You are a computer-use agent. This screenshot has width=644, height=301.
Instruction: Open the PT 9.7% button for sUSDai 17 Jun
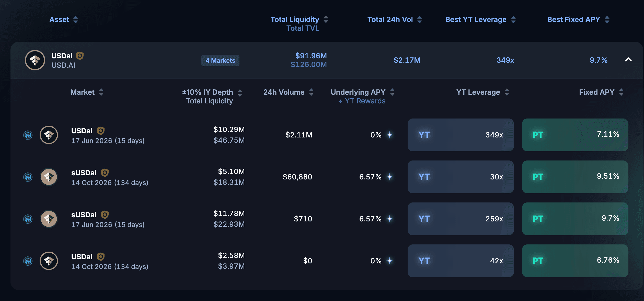coord(575,219)
